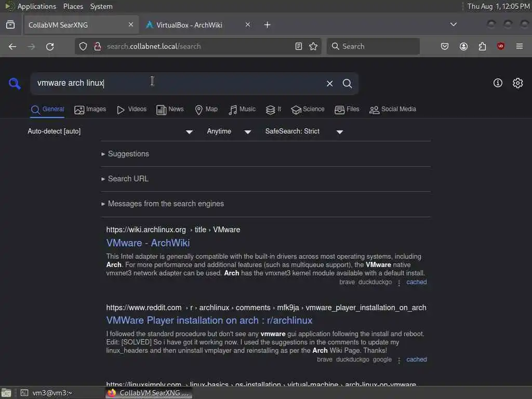Viewport: 532px width, 399px height.
Task: Expand the Suggestions section
Action: click(x=125, y=154)
